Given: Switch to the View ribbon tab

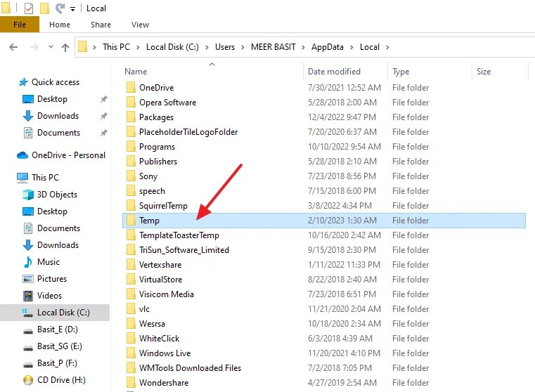Looking at the screenshot, I should click(140, 25).
